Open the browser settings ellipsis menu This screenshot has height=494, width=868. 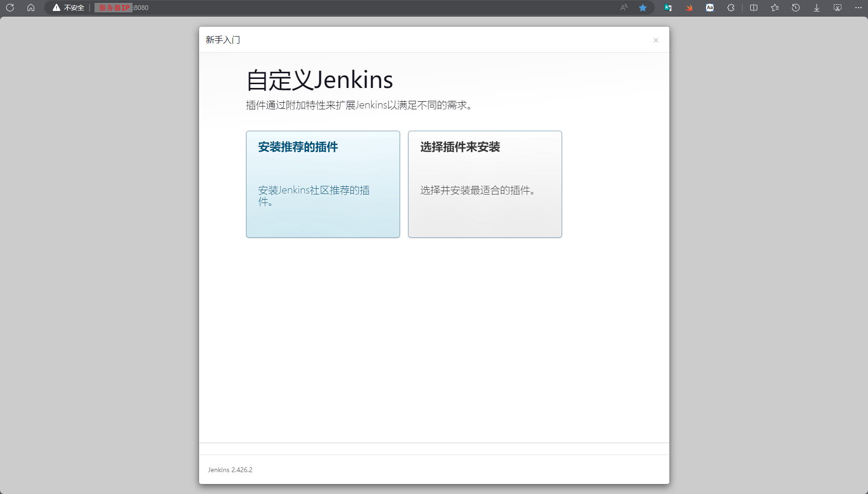coord(858,8)
